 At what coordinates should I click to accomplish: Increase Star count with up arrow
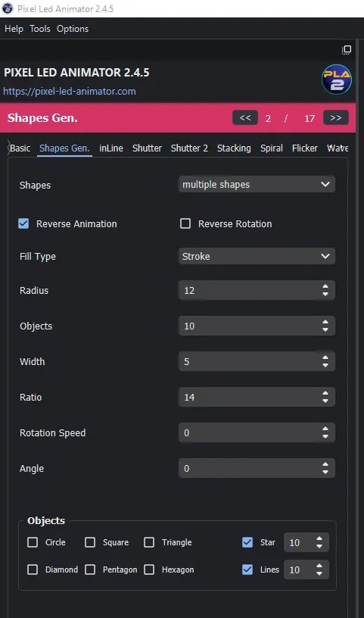(x=319, y=538)
